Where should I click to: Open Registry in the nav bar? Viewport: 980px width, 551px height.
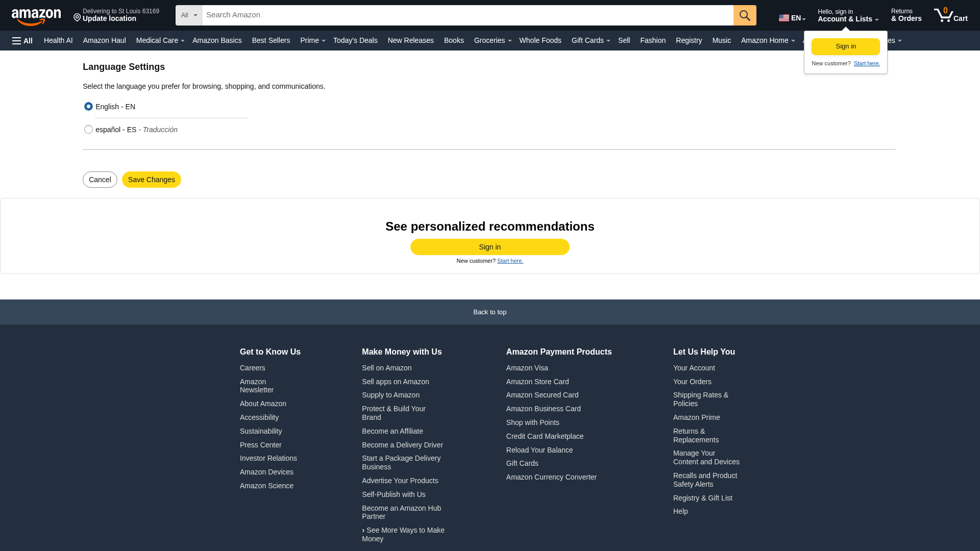click(x=689, y=40)
